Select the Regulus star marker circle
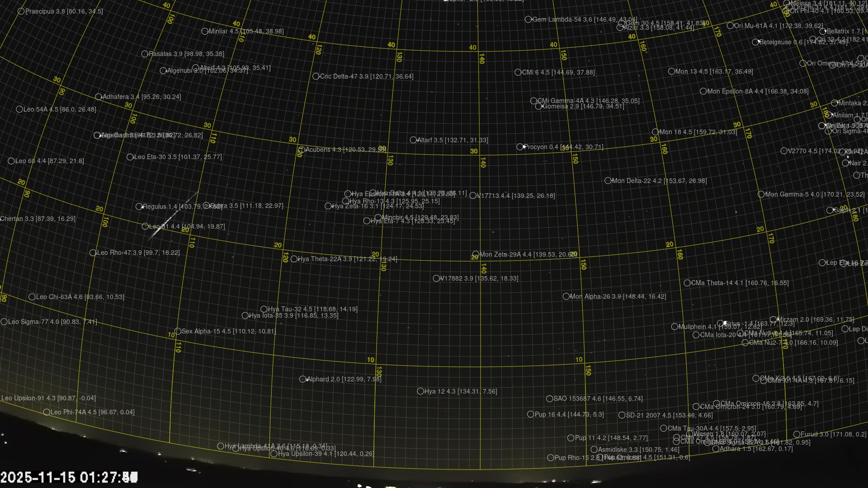This screenshot has height=488, width=868. 139,206
